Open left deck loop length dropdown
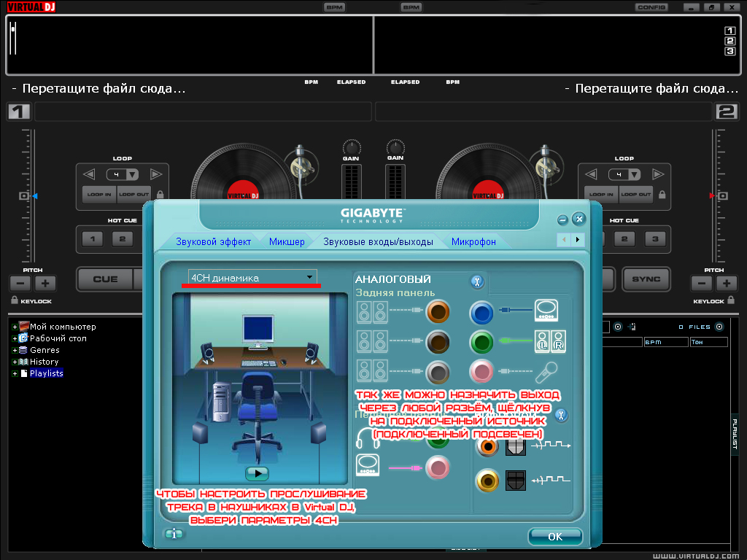This screenshot has width=747, height=560. pos(133,175)
